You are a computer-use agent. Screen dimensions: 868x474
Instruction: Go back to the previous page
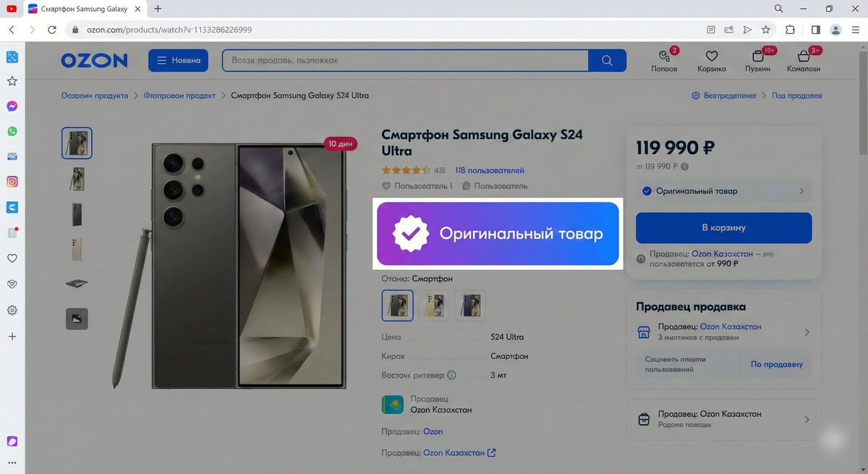[x=12, y=30]
